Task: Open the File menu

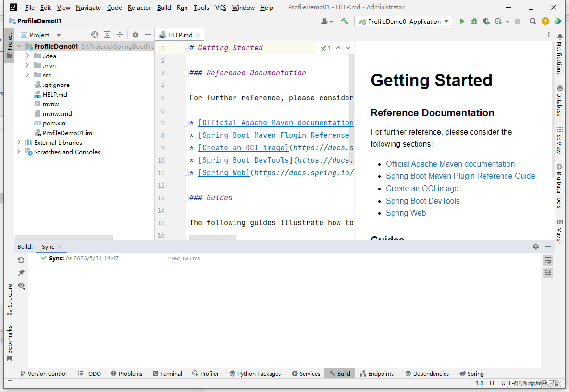Action: point(30,7)
